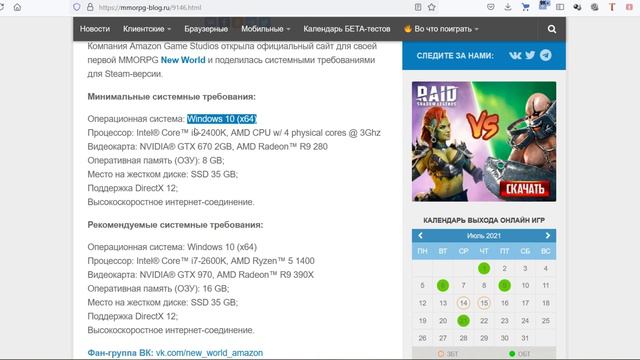
Task: Open the browser downloads icon
Action: [x=508, y=7]
